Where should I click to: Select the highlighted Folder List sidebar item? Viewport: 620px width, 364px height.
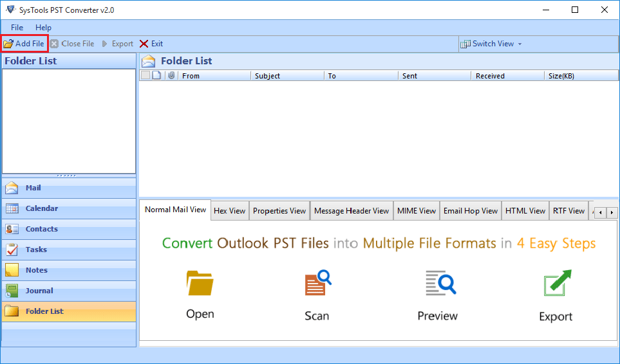tap(69, 311)
